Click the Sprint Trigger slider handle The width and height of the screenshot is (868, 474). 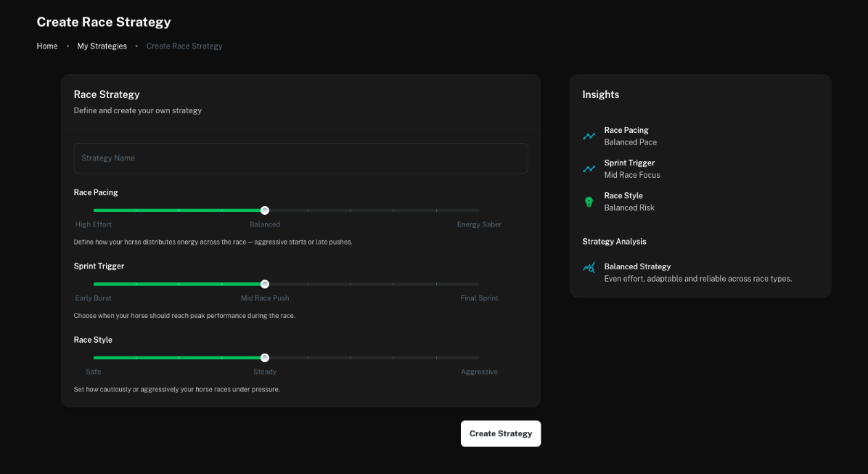[x=265, y=284]
